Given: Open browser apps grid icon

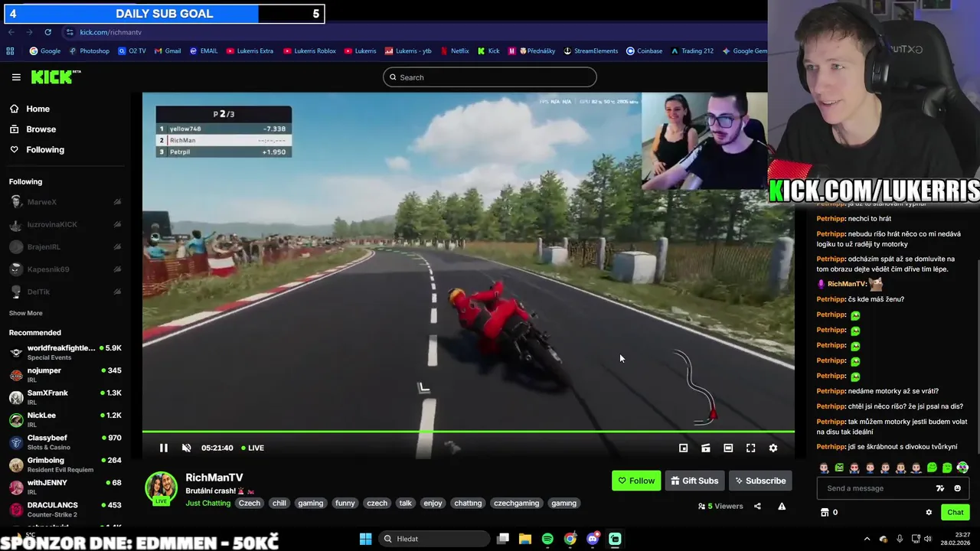Looking at the screenshot, I should point(10,51).
